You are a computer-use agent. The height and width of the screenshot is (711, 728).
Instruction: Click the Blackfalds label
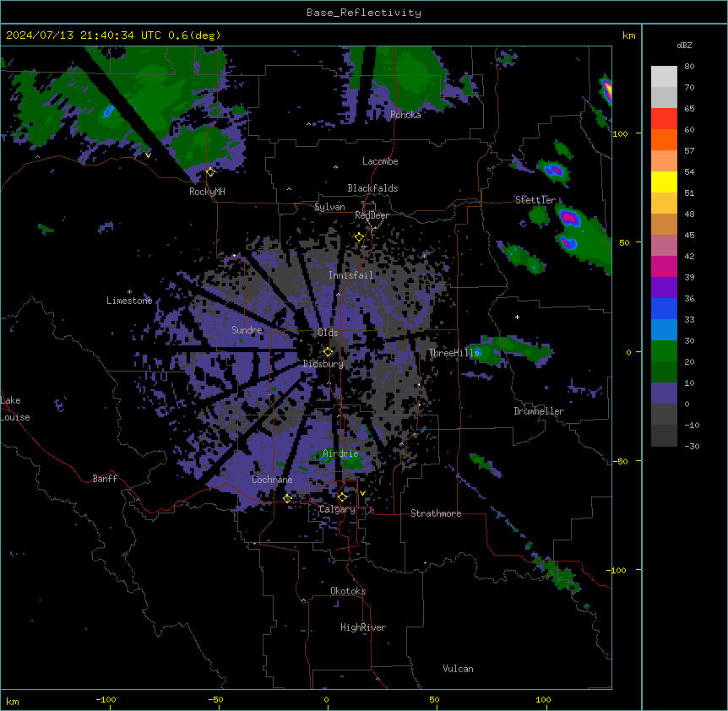pyautogui.click(x=372, y=188)
